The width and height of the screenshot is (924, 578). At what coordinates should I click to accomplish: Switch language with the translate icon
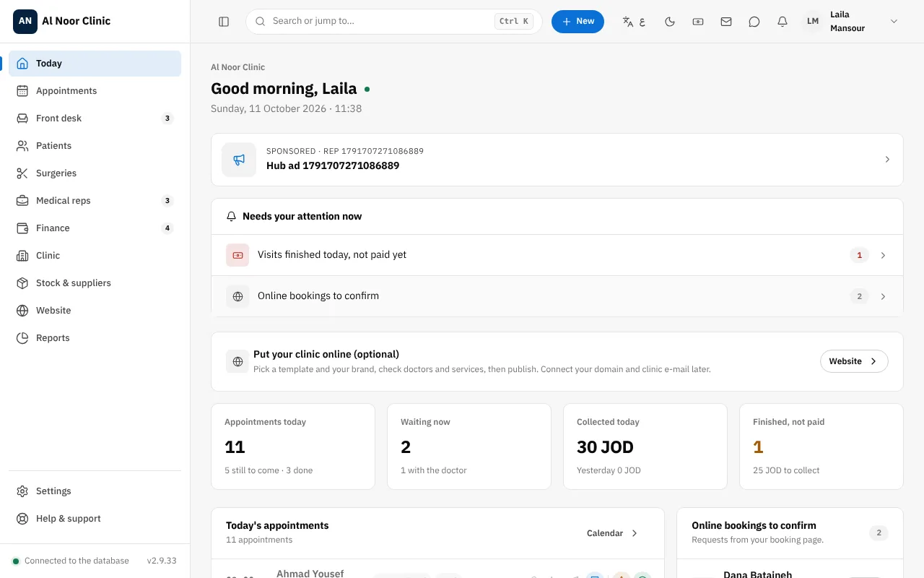[634, 22]
